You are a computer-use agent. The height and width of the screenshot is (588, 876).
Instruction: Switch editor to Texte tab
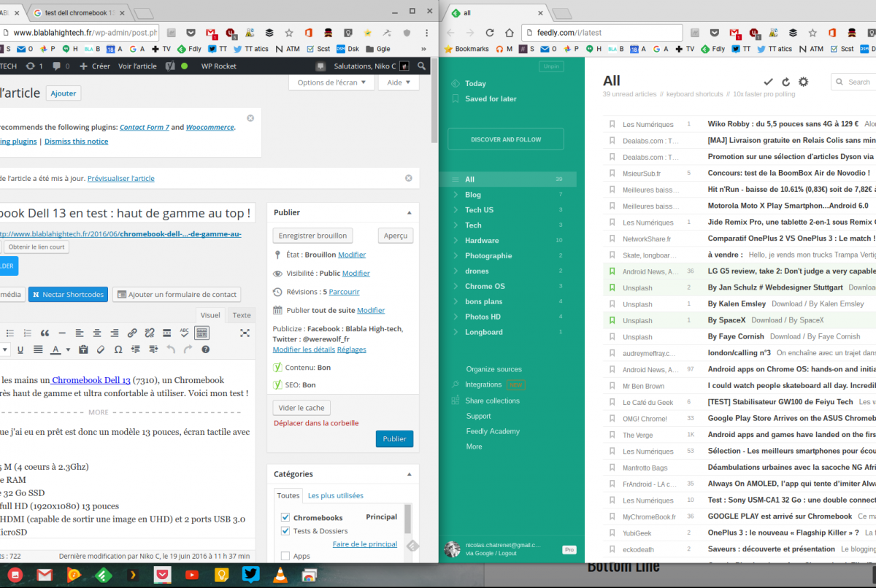tap(241, 315)
